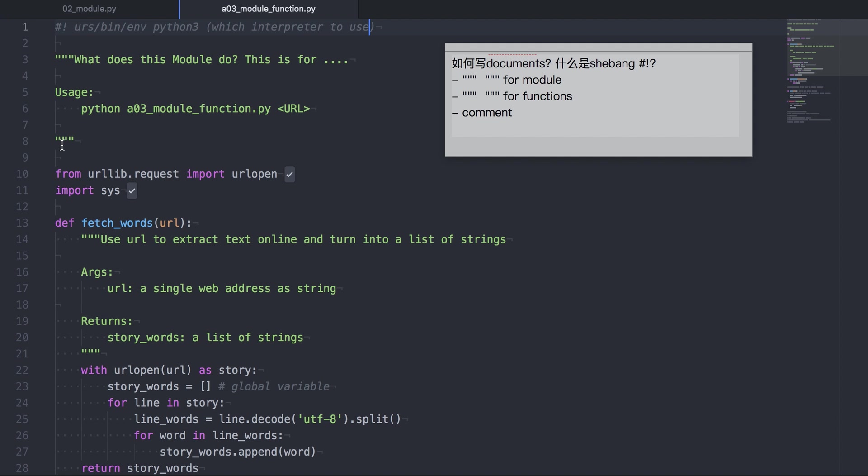Click line number 1 in the gutter

tap(25, 27)
